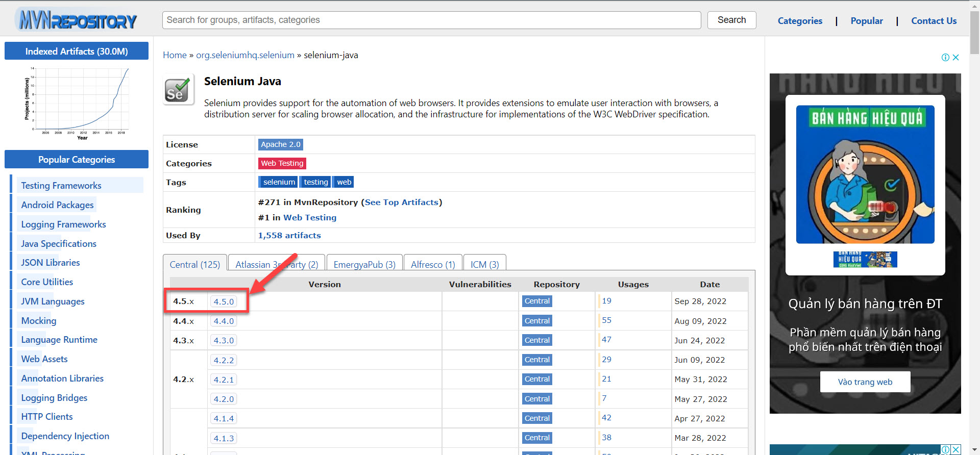
Task: Open version 4.3.0
Action: click(x=224, y=341)
